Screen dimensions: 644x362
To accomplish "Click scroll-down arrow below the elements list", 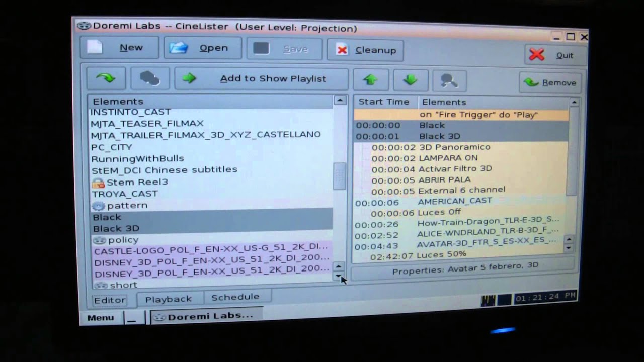I will coord(339,276).
